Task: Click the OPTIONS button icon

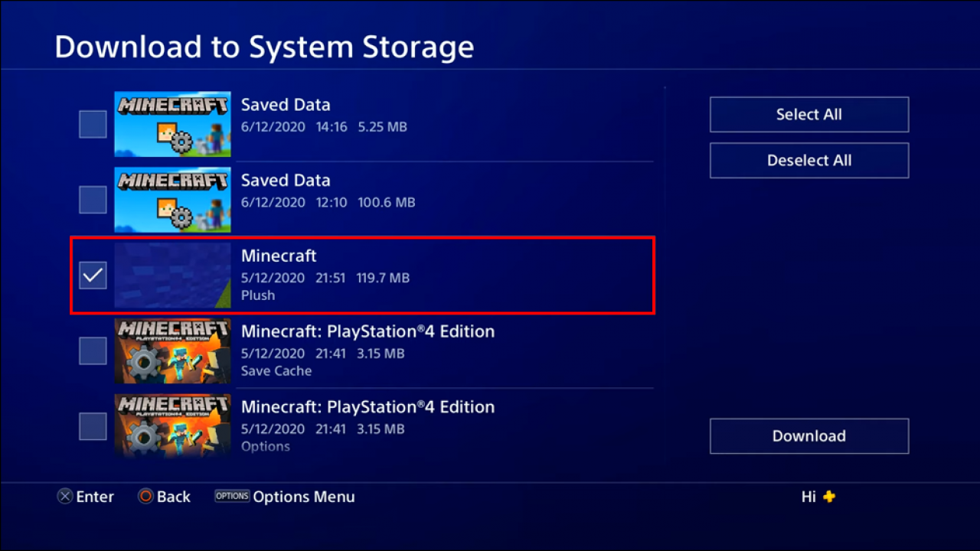Action: point(232,496)
